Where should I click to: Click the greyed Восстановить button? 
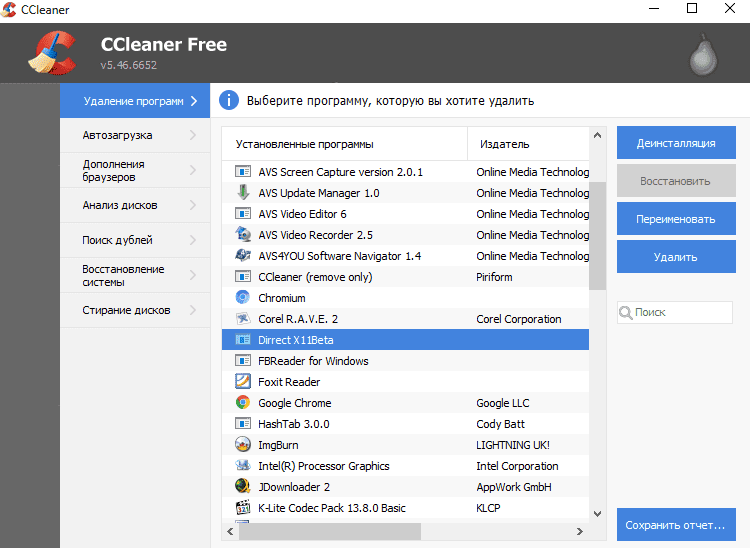coord(676,181)
